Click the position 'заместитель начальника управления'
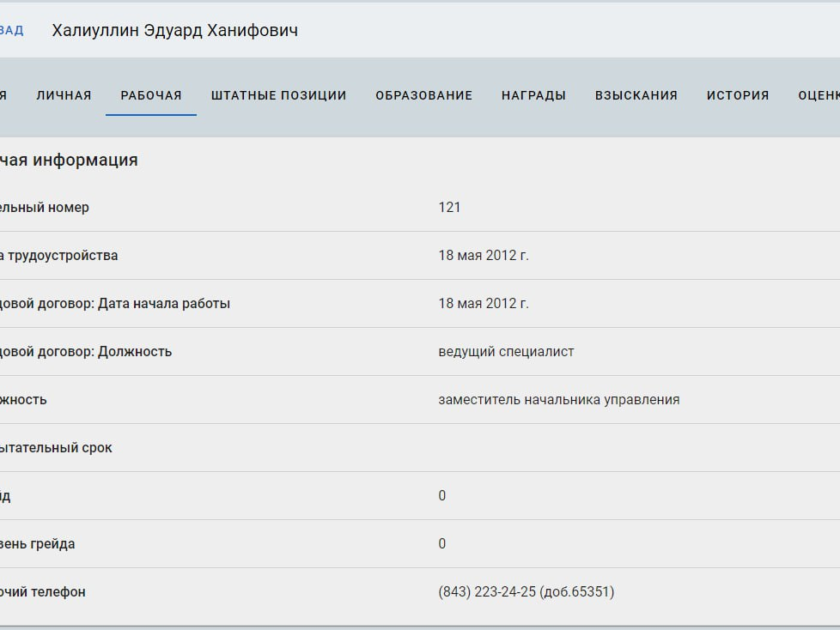 coord(558,399)
